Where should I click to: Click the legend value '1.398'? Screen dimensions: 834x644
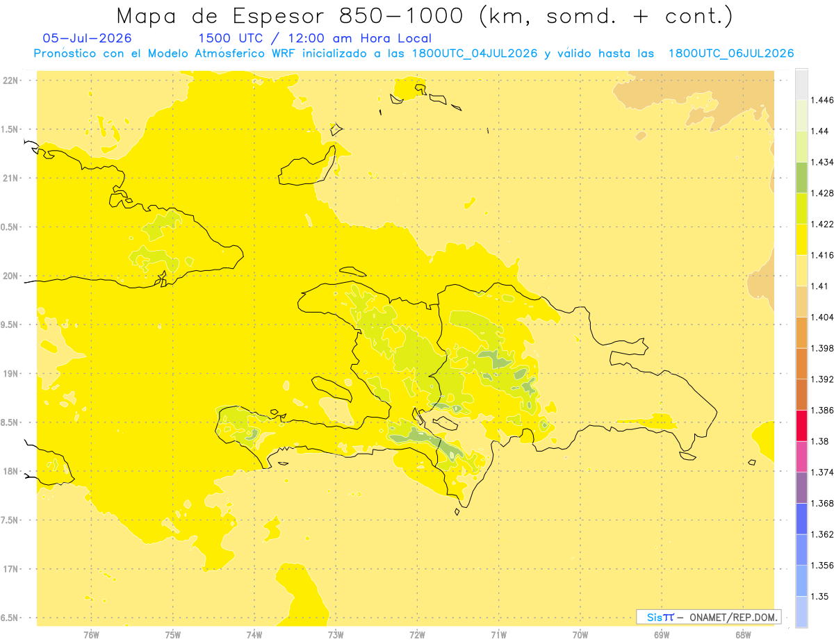pyautogui.click(x=822, y=348)
